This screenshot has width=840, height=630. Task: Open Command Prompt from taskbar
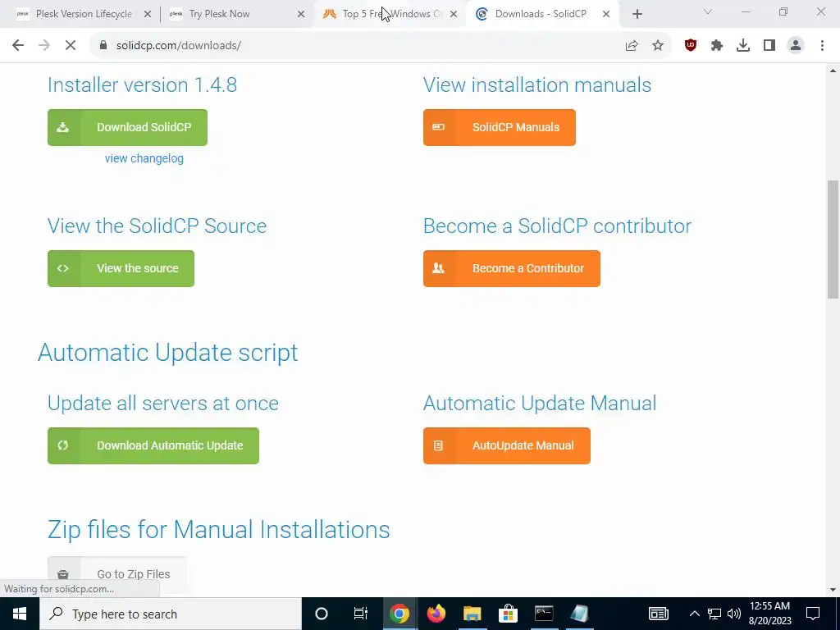pos(544,614)
